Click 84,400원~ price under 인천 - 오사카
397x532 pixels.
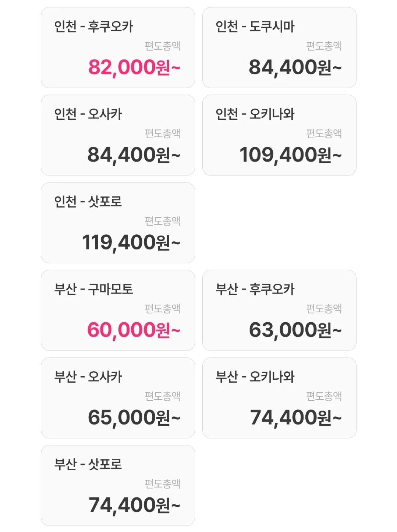tap(134, 155)
